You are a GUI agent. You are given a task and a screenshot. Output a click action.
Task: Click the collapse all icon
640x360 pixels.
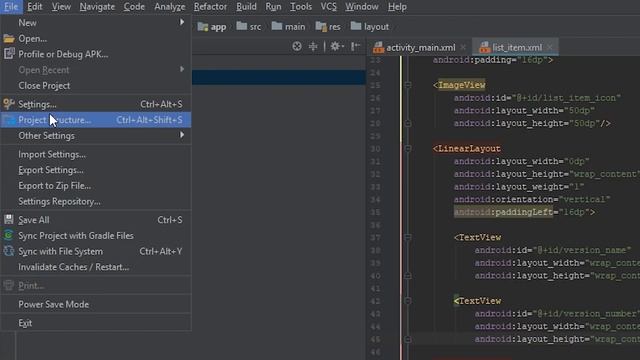tap(313, 47)
